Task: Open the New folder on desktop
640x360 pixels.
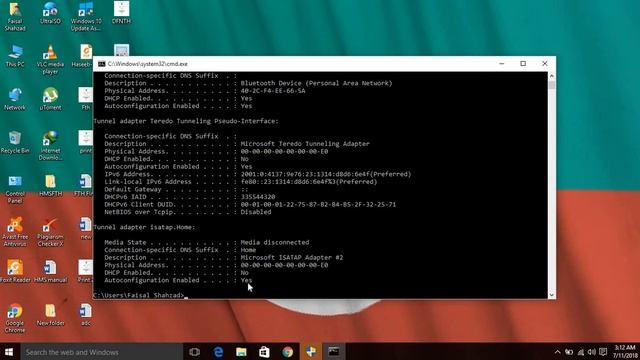Action: (50, 315)
